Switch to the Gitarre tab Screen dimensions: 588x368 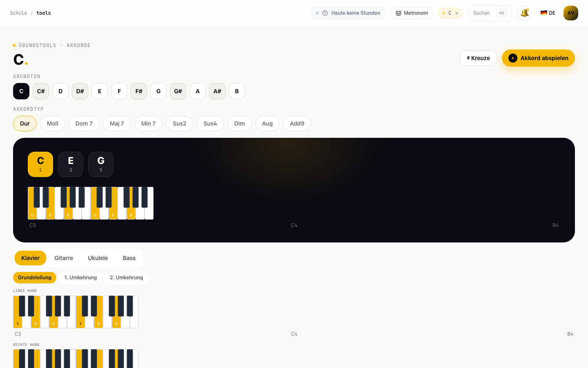[64, 258]
